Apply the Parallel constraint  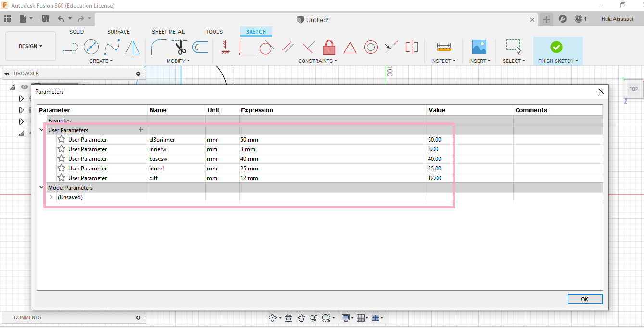point(288,47)
